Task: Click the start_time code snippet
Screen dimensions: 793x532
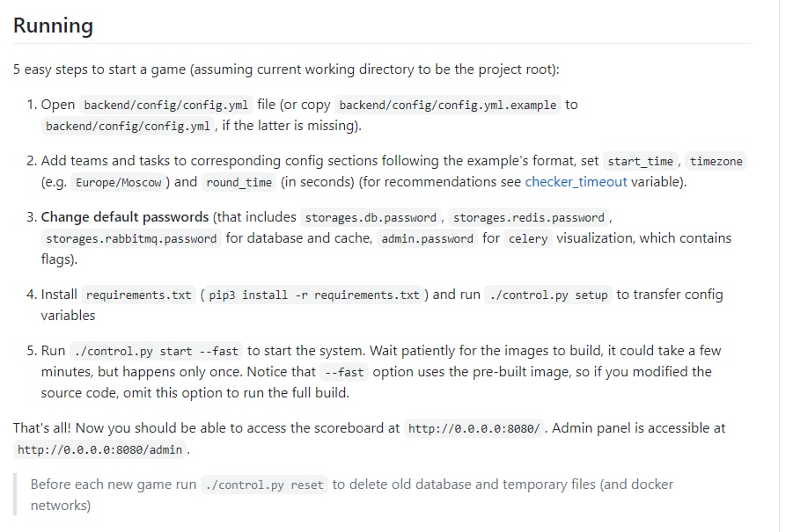Action: (642, 161)
